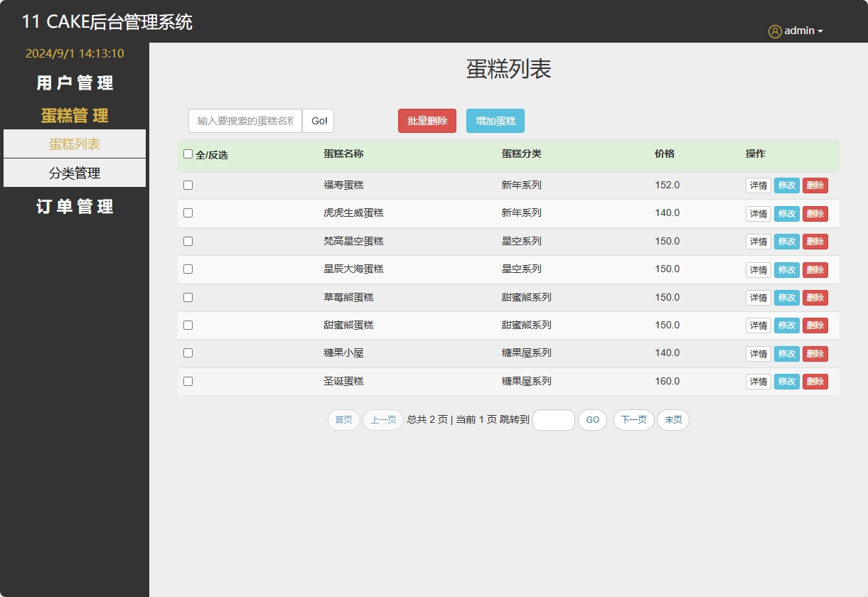
Task: Switch to 分类管理 in the sidebar
Action: pyautogui.click(x=74, y=172)
